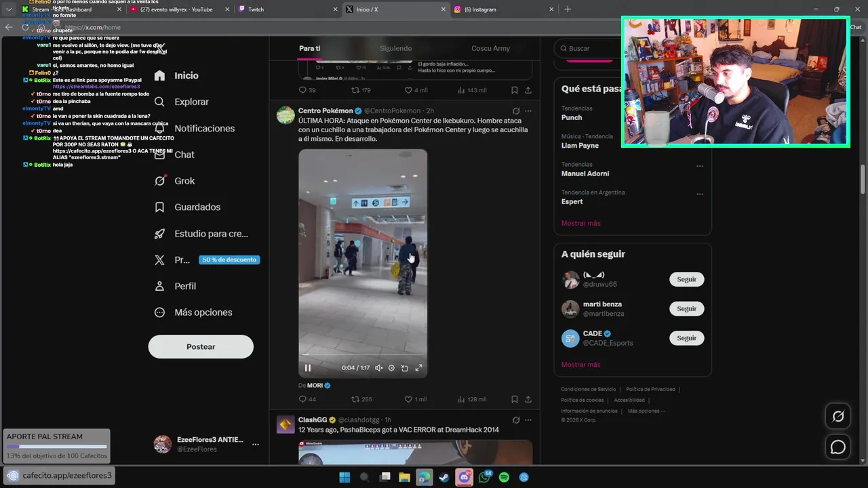Open floating messages chat button

coord(838,447)
